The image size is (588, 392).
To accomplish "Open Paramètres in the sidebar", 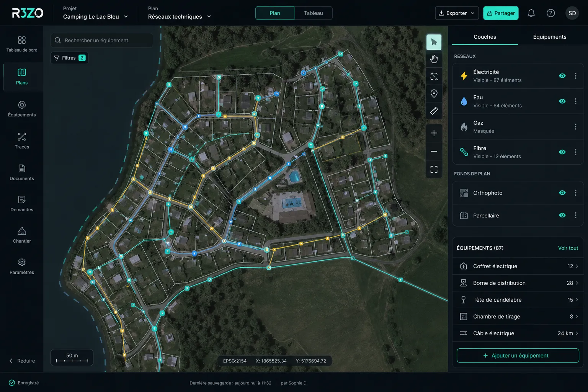I will point(22,266).
